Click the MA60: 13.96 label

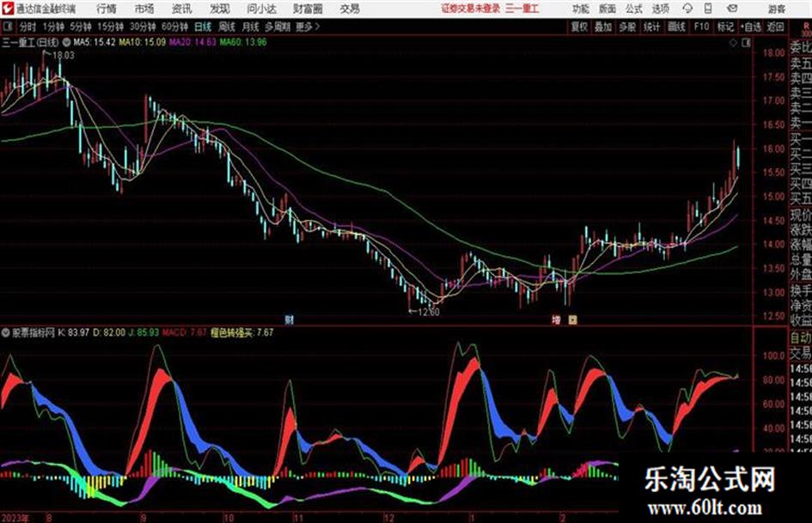click(x=243, y=42)
